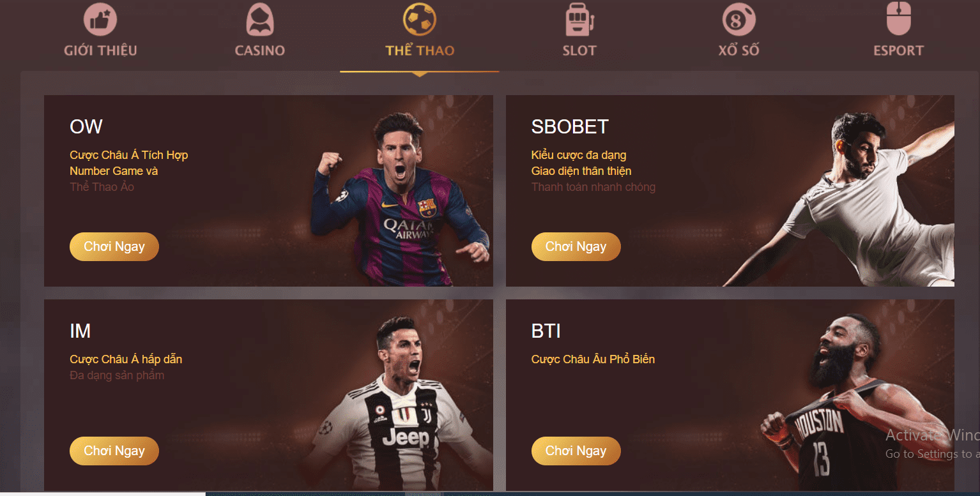Click the thumbs-up icon above Giới Thiệu
Viewport: 980px width, 496px height.
100,19
